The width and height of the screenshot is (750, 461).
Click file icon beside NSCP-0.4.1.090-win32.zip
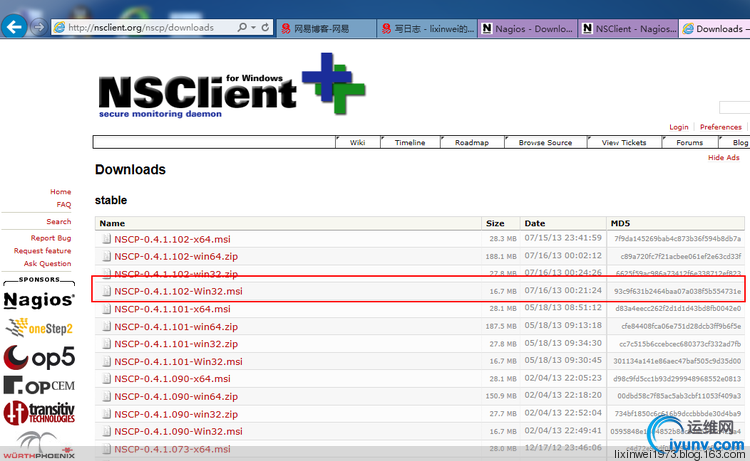[x=107, y=414]
